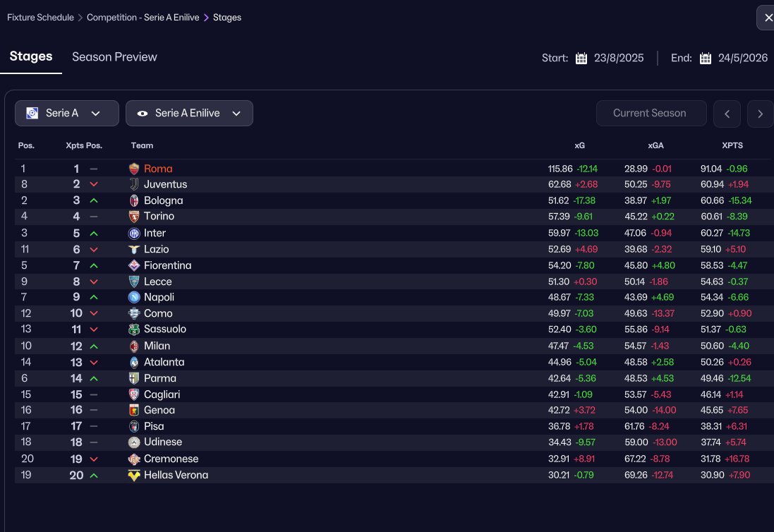Open the Fixture Schedule breadcrumb link
Viewport: 774px width, 532px height.
click(x=40, y=18)
